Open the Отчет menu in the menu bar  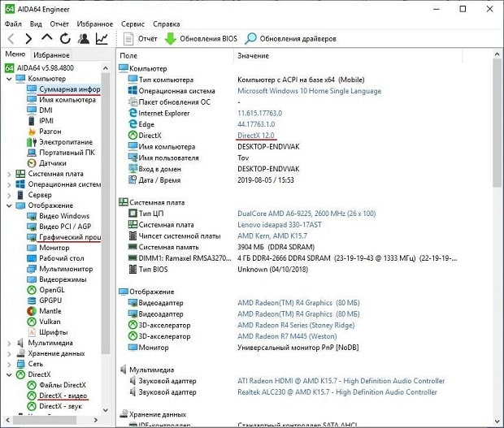pos(59,24)
